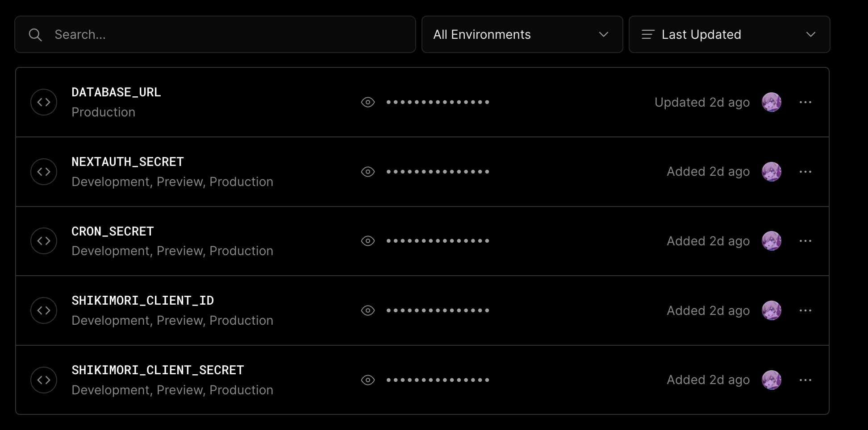
Task: Click the code icon beside SHIKIMORI_CLIENT_SECRET
Action: click(x=44, y=380)
